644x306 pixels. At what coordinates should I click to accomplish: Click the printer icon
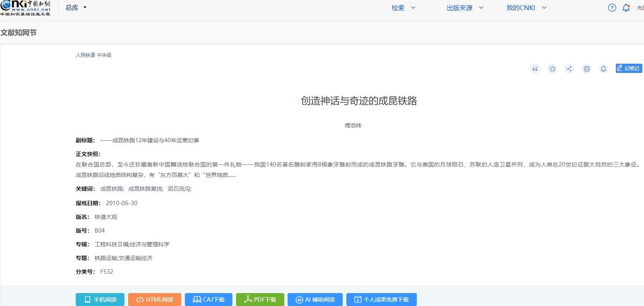pos(586,69)
